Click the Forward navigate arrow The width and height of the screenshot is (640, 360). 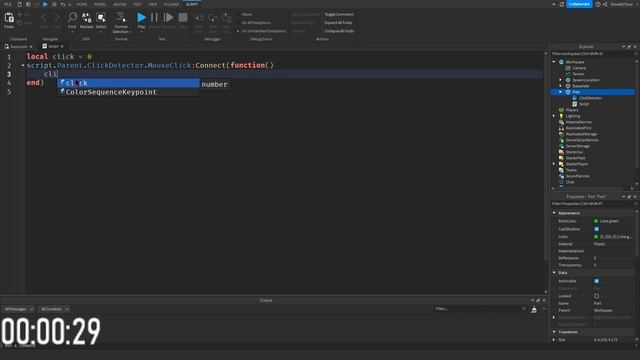[x=56, y=19]
